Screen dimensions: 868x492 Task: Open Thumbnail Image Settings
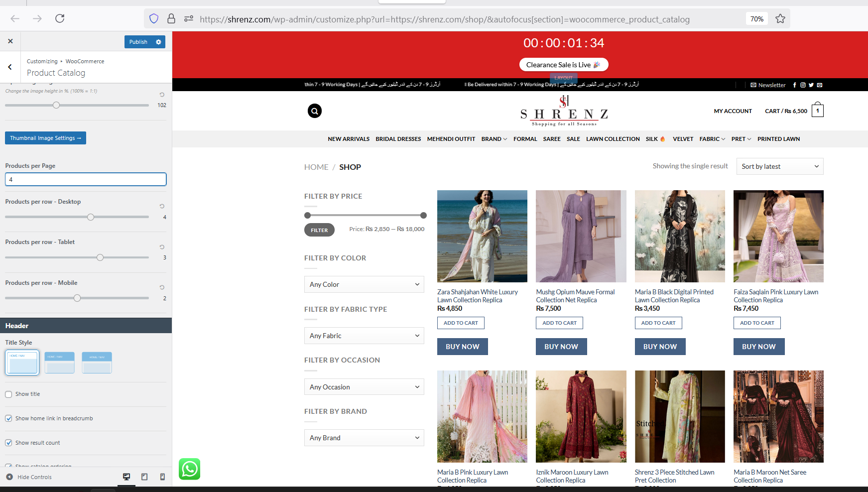tap(45, 138)
